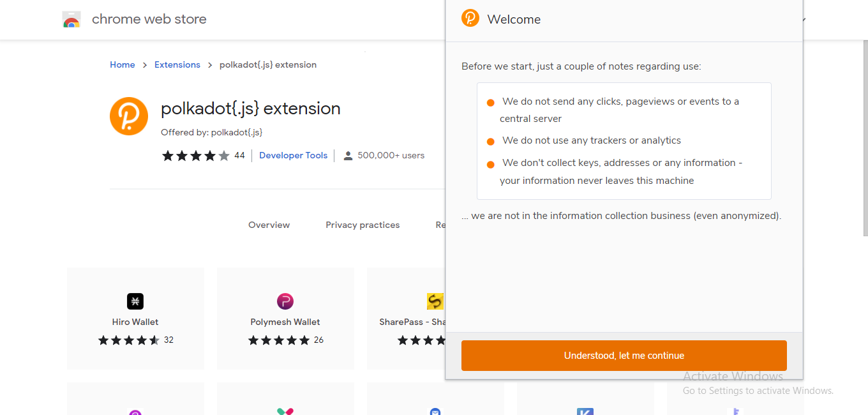Open the Extensions breadcrumb link
This screenshot has width=868, height=415.
[177, 64]
